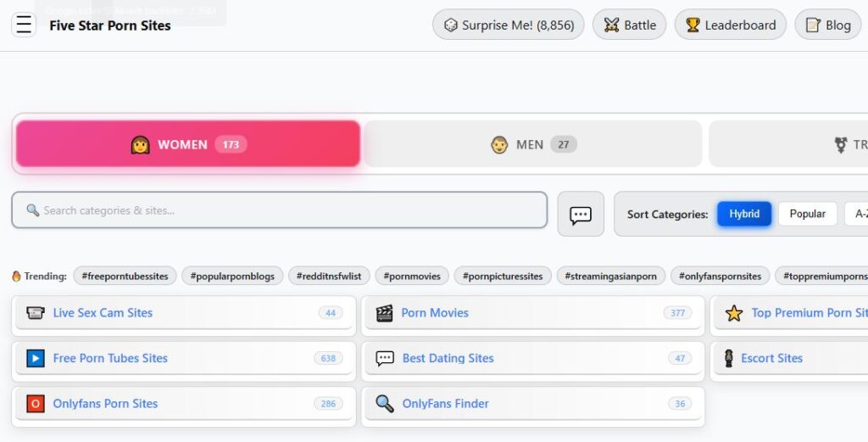This screenshot has height=442, width=868.
Task: Click the #streamingasianporn trending tag
Action: tap(610, 276)
